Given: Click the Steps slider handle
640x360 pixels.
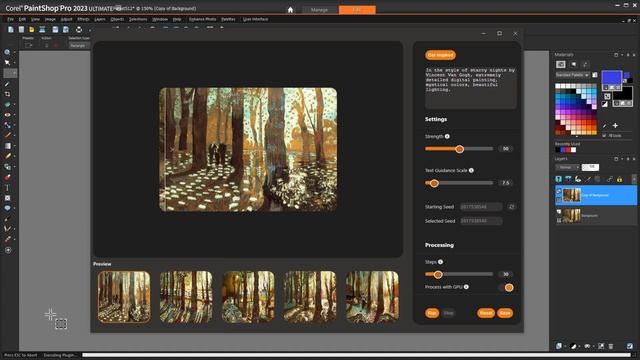Looking at the screenshot, I should (x=438, y=275).
